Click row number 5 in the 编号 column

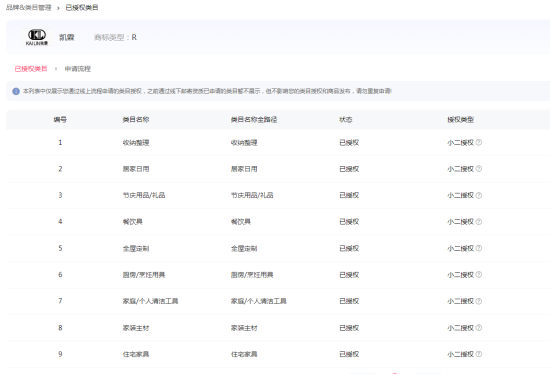pyautogui.click(x=60, y=248)
